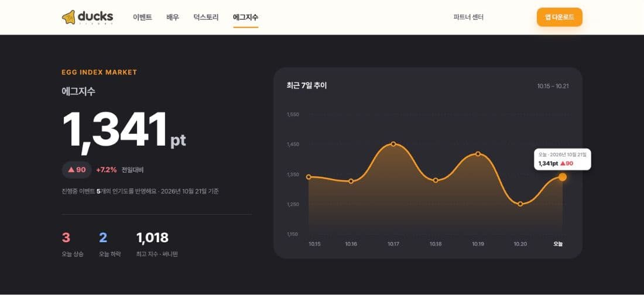Select the 10.15 data point on chart
Viewport: 644px width, 296px height.
pyautogui.click(x=309, y=177)
